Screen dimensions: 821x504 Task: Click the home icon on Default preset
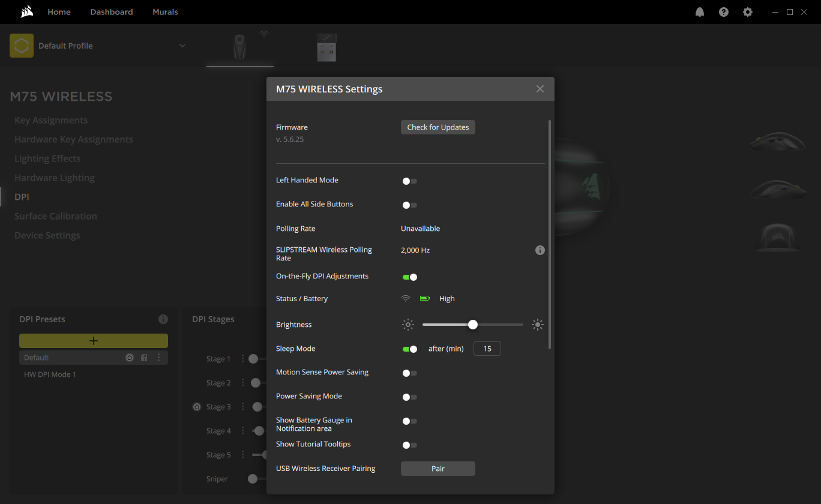tap(130, 358)
